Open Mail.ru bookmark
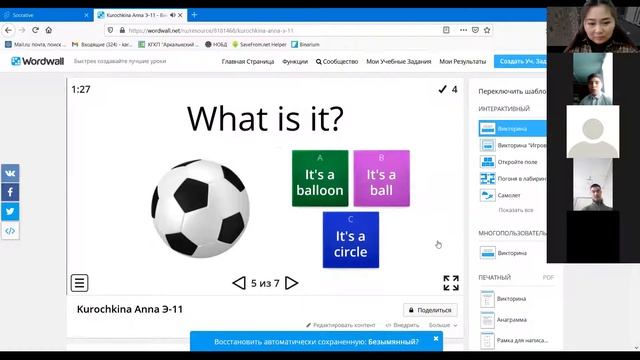The width and height of the screenshot is (640, 360). point(35,44)
